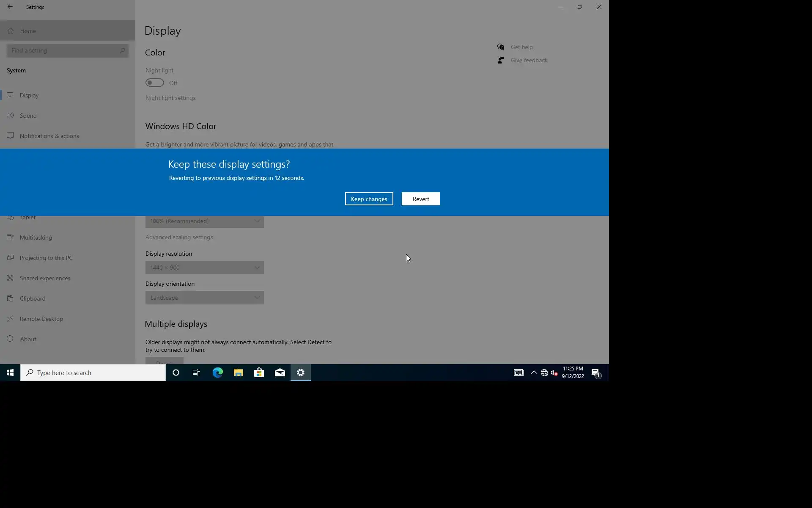Open the Task View taskbar icon
The width and height of the screenshot is (812, 508).
click(196, 373)
